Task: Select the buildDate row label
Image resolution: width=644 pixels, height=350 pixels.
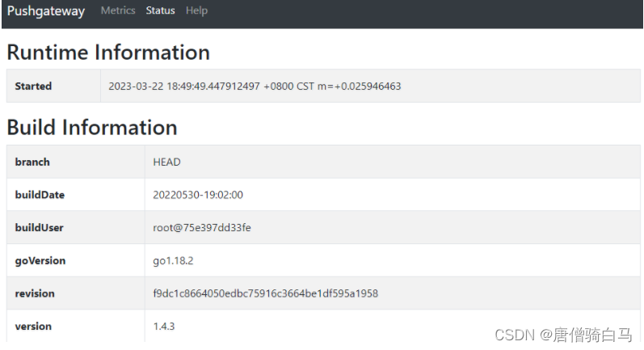Action: click(x=40, y=195)
